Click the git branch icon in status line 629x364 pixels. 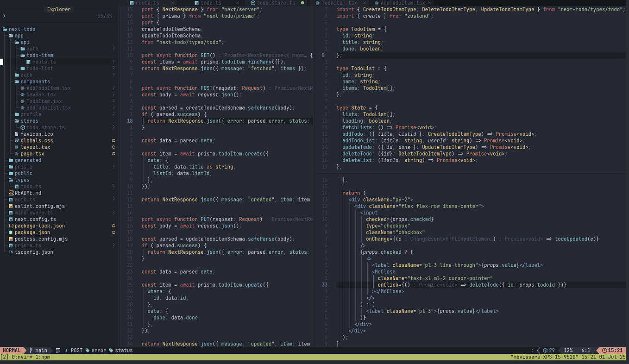tap(31, 351)
